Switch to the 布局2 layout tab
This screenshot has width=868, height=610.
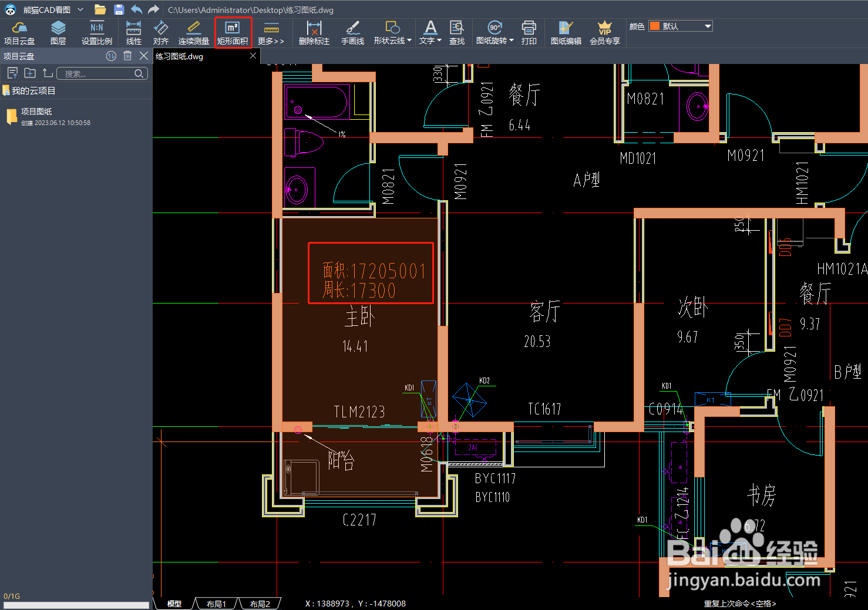click(260, 604)
